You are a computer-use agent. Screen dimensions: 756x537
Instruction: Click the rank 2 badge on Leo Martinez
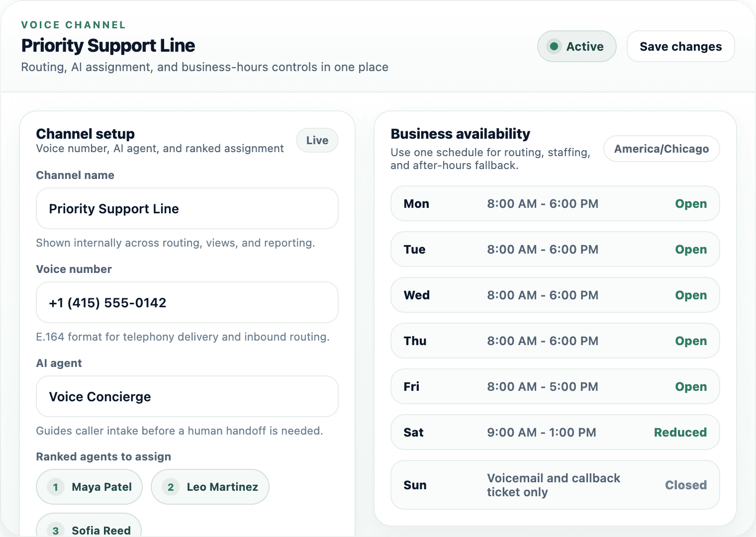[x=171, y=487]
